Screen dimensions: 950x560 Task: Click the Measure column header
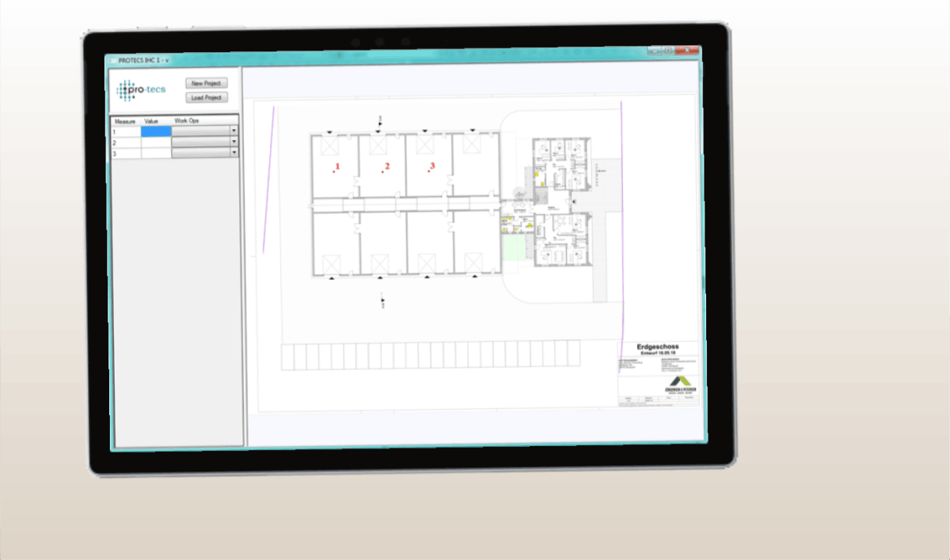click(x=125, y=121)
